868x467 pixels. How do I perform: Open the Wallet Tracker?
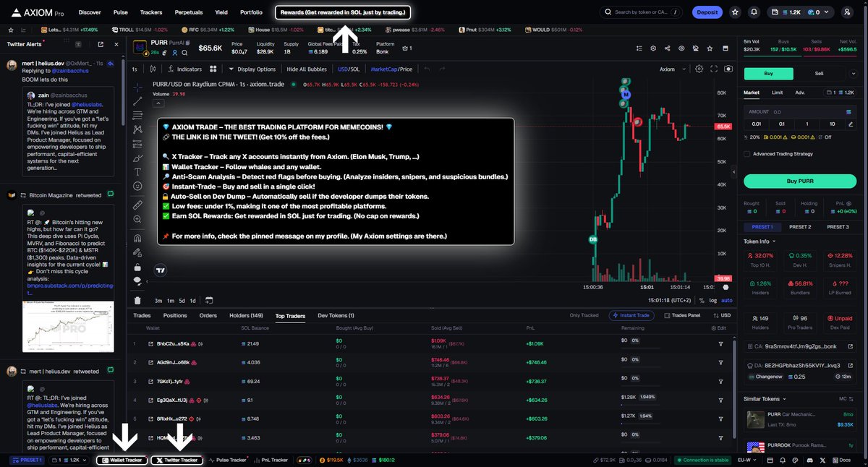[122, 460]
